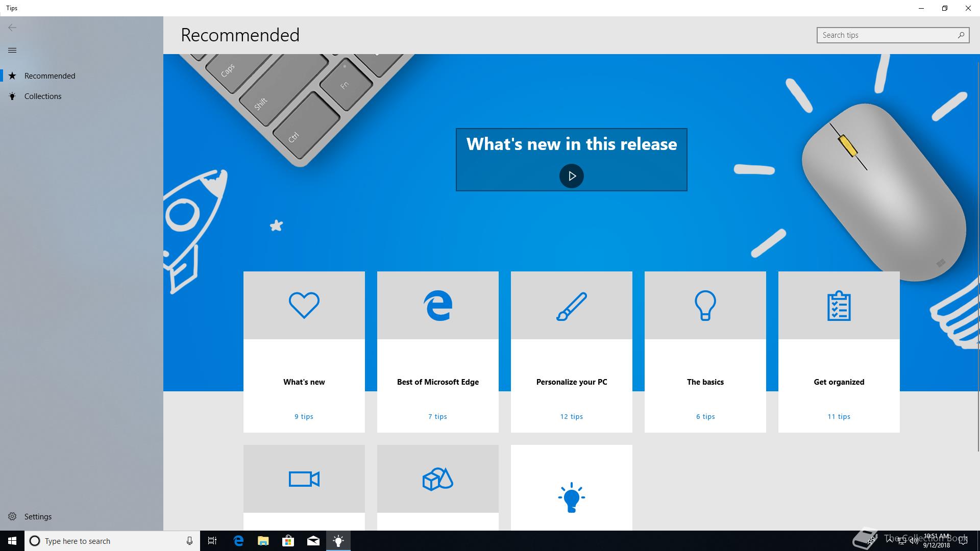Click the taskbar volume icon
This screenshot has width=980, height=551.
coord(913,541)
